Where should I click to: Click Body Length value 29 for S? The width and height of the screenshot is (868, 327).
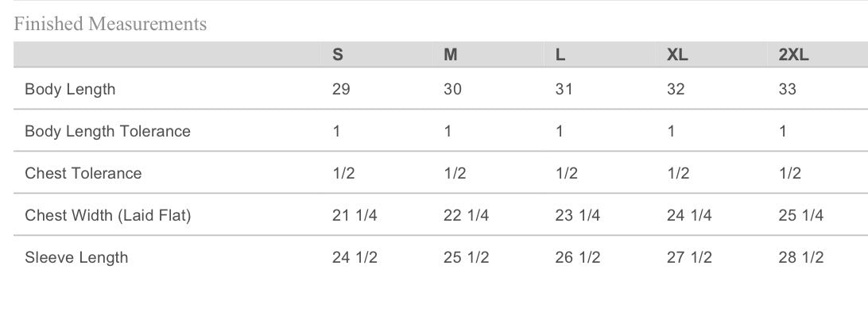pos(341,90)
